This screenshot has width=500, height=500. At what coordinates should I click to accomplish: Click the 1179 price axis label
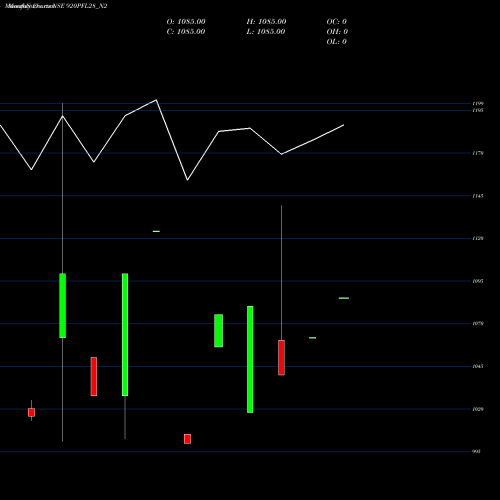click(x=478, y=153)
